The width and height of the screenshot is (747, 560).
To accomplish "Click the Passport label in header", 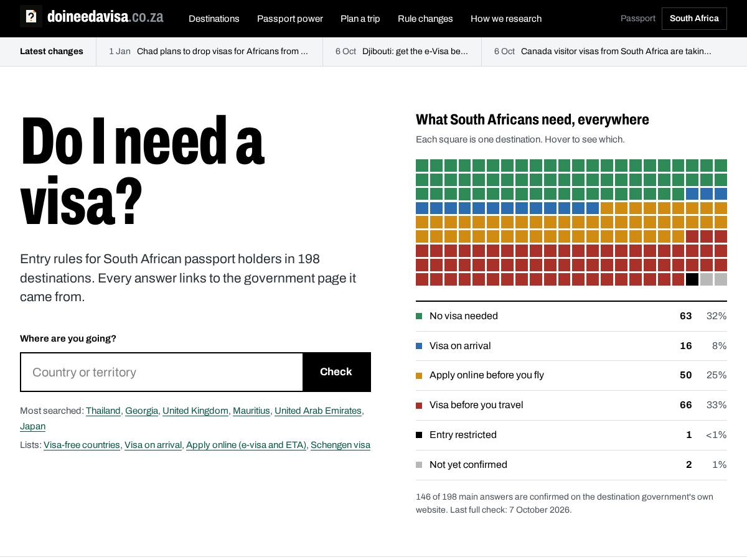I will point(638,19).
